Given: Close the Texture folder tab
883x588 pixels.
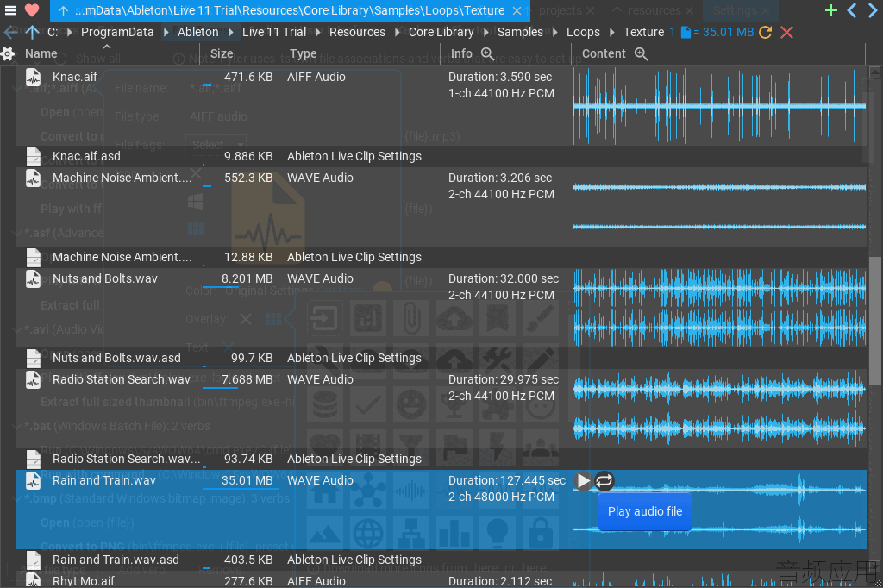Looking at the screenshot, I should point(517,10).
